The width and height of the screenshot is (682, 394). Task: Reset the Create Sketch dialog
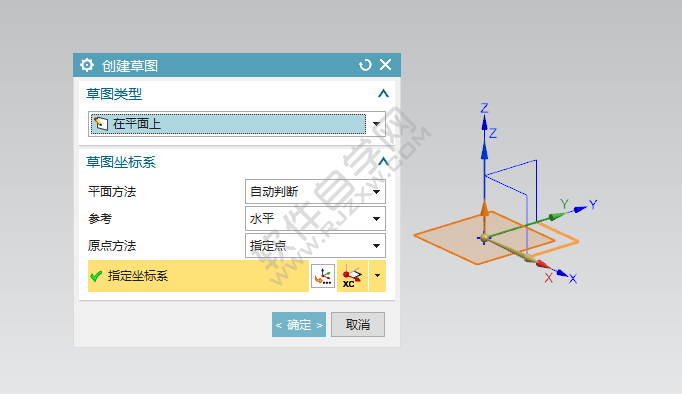click(365, 65)
